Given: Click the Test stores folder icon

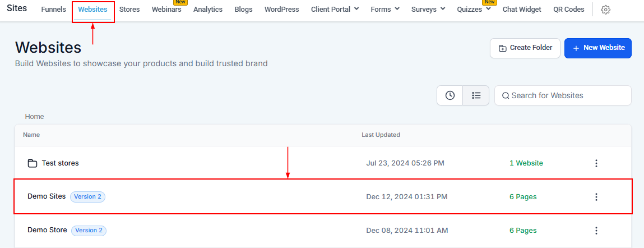Looking at the screenshot, I should 33,163.
